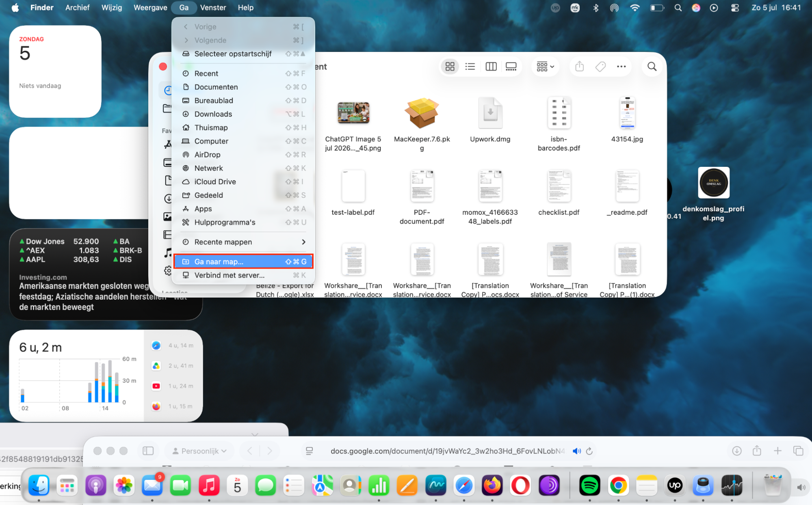
Task: Open Podcasts from the Dock
Action: (95, 485)
